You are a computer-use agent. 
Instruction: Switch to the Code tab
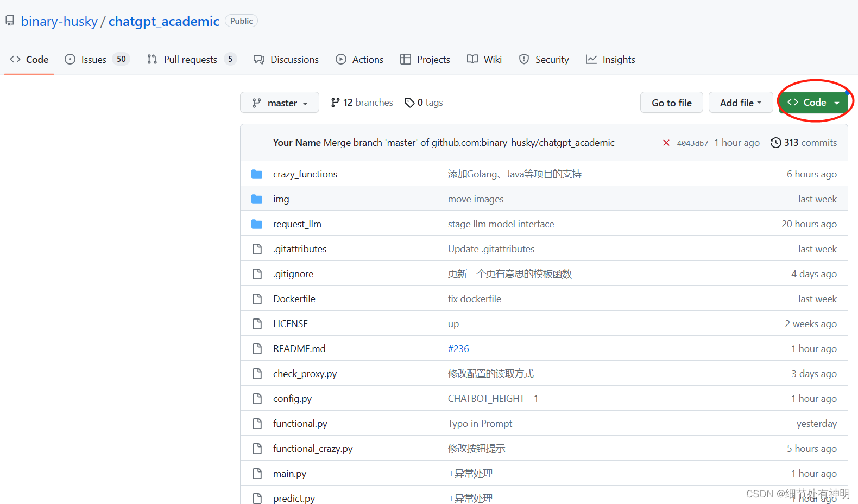[x=29, y=59]
